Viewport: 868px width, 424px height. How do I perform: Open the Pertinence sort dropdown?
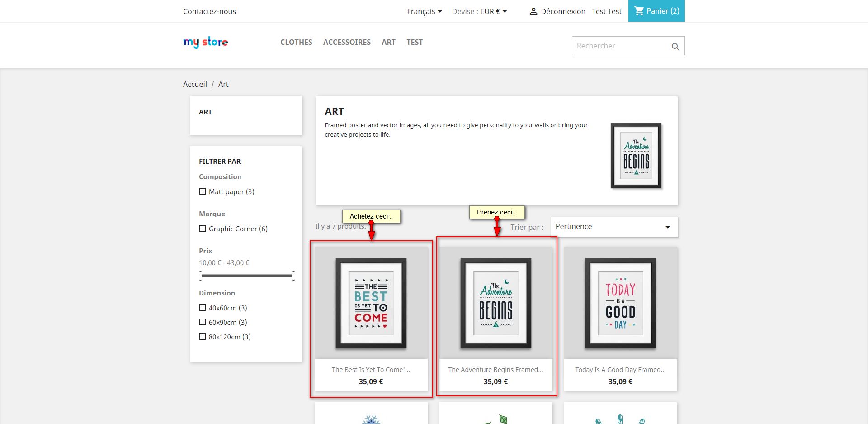[x=613, y=227]
